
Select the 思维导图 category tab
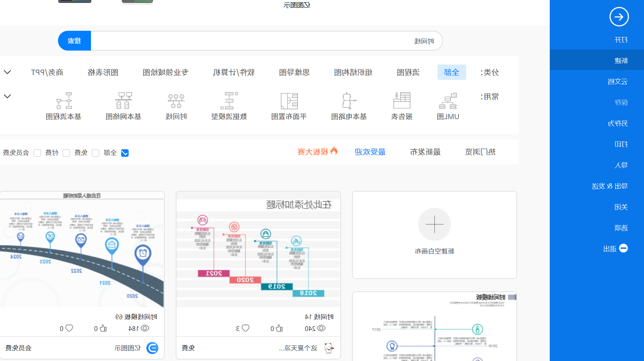coord(294,72)
